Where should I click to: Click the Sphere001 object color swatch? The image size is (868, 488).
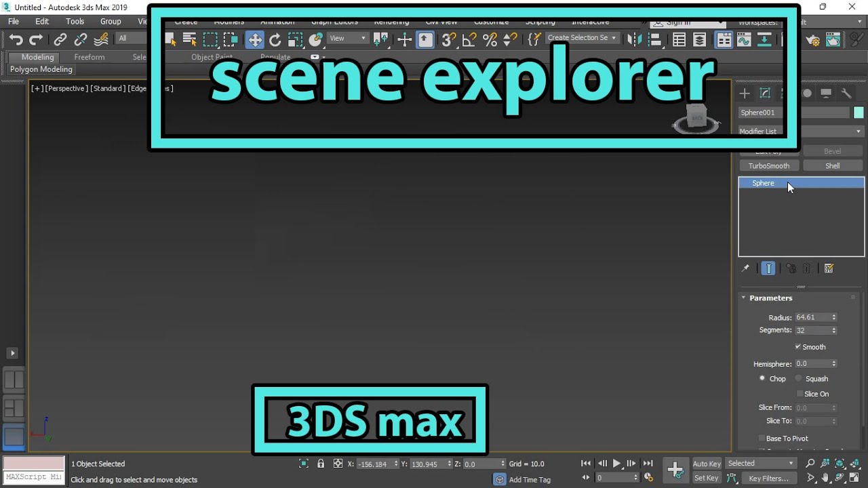[x=859, y=113]
